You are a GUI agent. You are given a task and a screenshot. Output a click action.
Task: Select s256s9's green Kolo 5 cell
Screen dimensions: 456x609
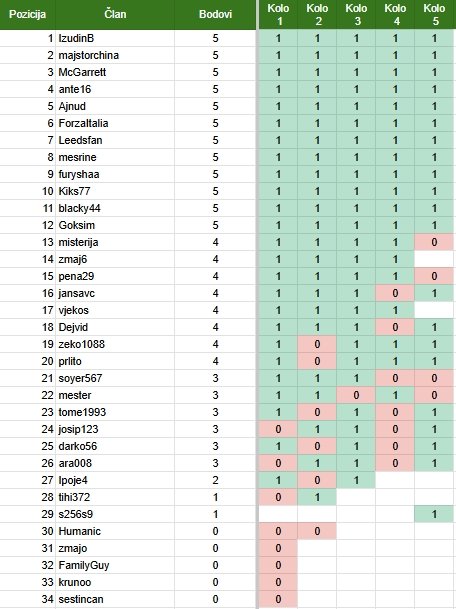pos(434,514)
